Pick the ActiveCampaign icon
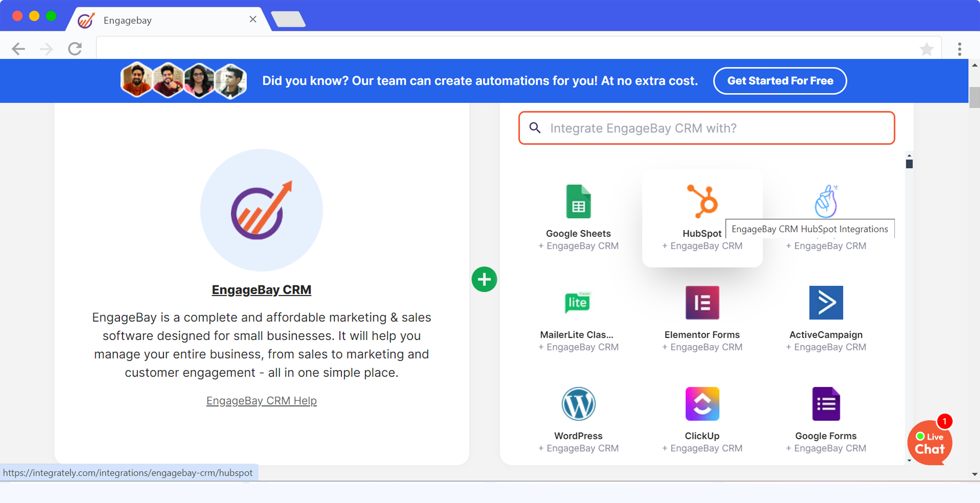This screenshot has width=980, height=503. pos(826,303)
